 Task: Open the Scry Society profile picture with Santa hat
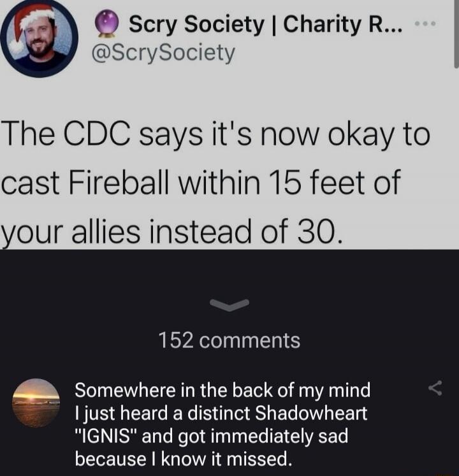(39, 39)
